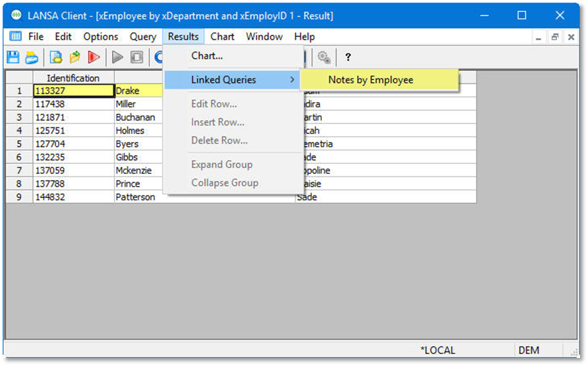Image resolution: width=588 pixels, height=366 pixels.
Task: Click the surname cell Buchanan
Action: pos(139,117)
